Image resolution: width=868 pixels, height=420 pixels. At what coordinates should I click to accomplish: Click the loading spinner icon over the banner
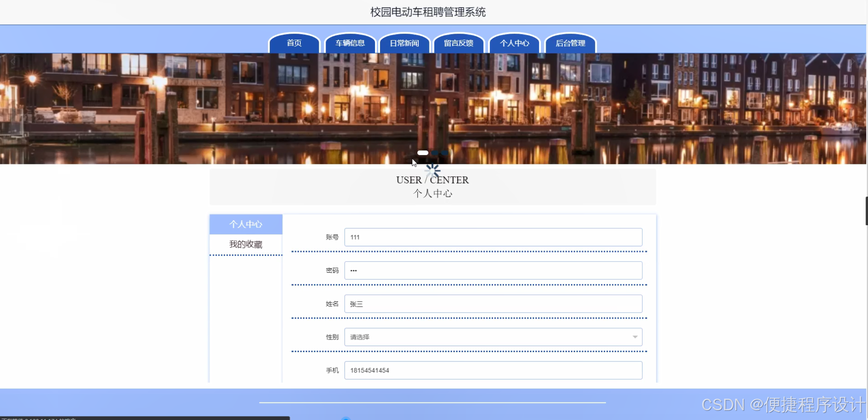432,171
